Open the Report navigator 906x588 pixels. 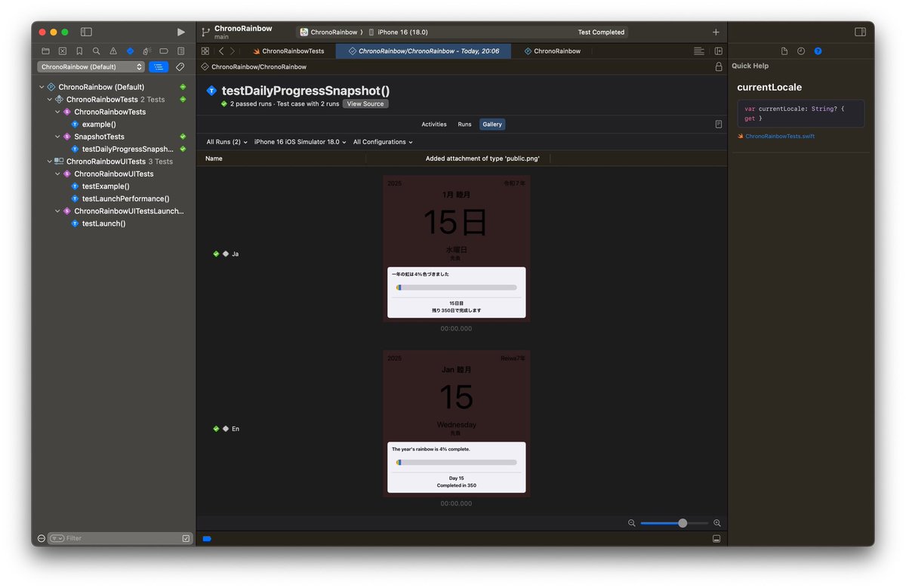(x=180, y=51)
